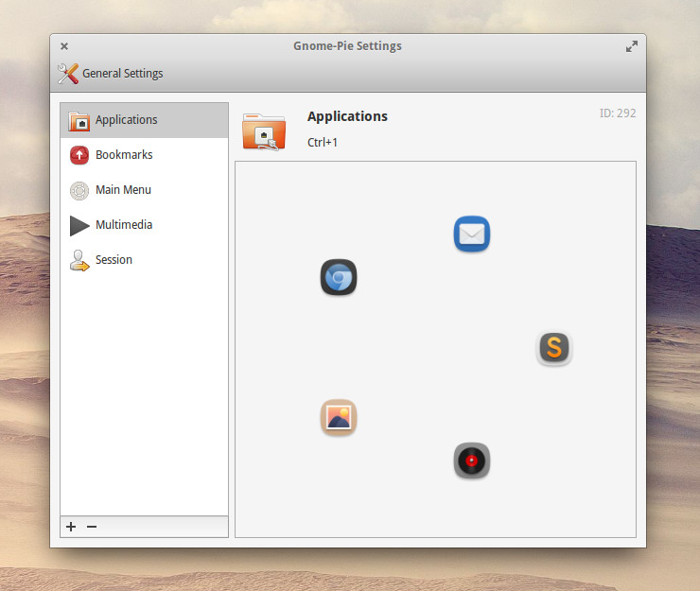Select the Bookmarks red arrow icon
The image size is (700, 591).
tap(79, 155)
